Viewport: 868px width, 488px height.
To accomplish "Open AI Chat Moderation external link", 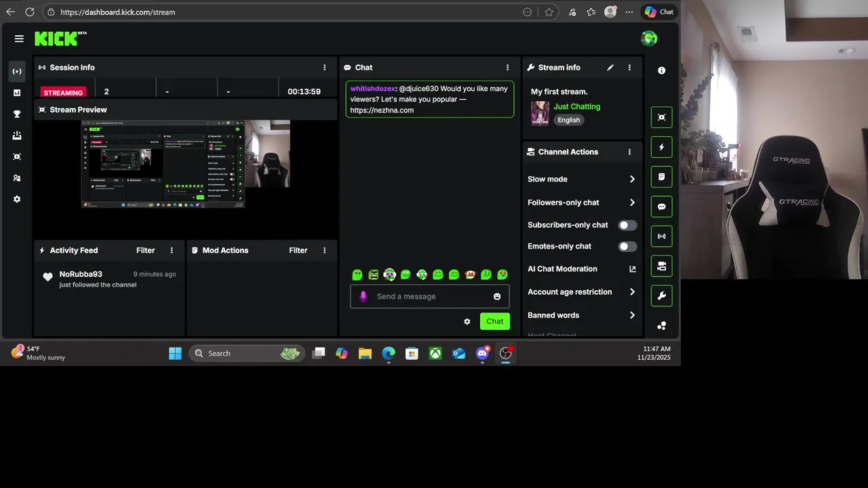I will coord(633,269).
